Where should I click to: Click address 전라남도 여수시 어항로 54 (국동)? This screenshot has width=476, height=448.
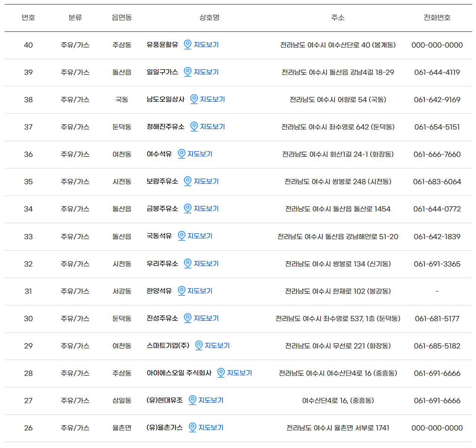[x=338, y=100]
